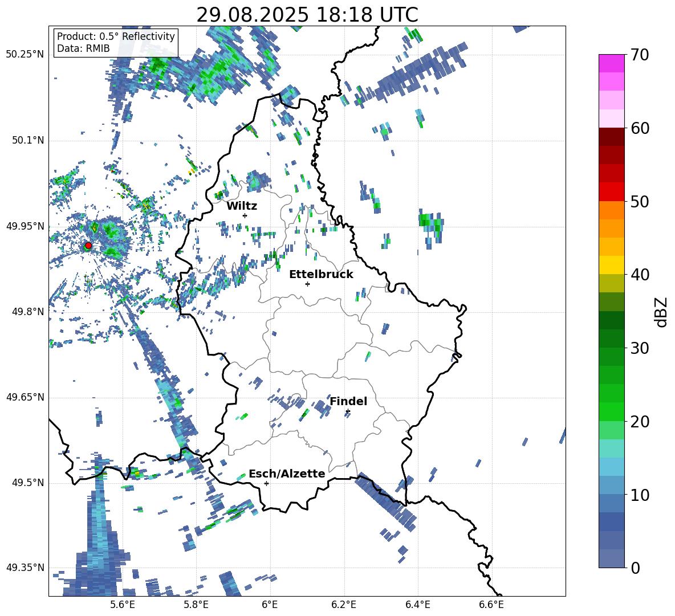
Task: Click the 20 value on the colorbar
Action: tap(640, 422)
